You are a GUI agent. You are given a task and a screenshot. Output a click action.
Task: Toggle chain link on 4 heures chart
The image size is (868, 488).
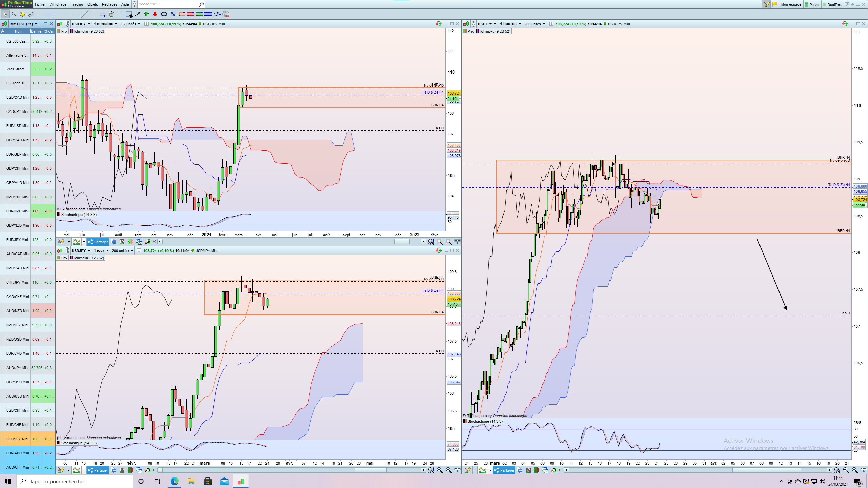[x=473, y=24]
